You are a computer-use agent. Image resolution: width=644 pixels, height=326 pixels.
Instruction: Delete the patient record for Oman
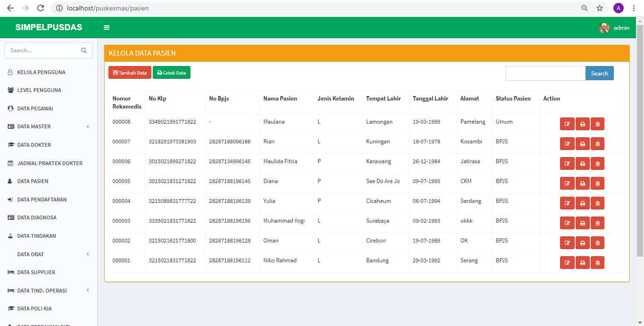(597, 243)
